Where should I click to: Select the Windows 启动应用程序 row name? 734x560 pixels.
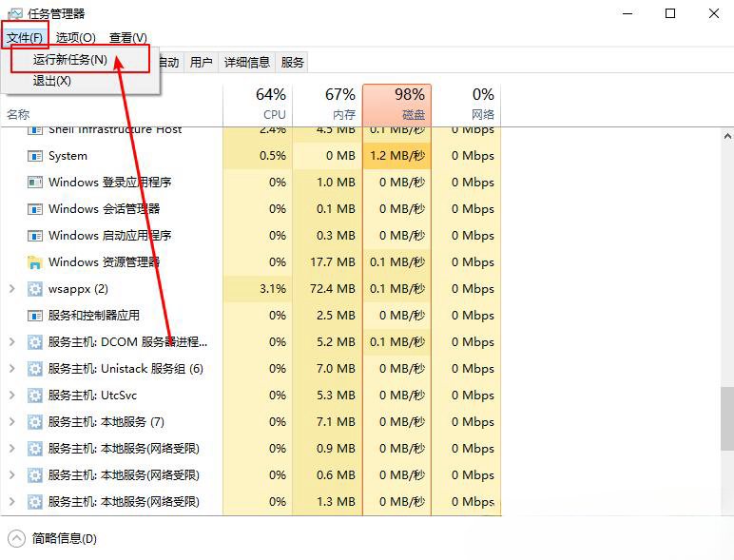110,236
